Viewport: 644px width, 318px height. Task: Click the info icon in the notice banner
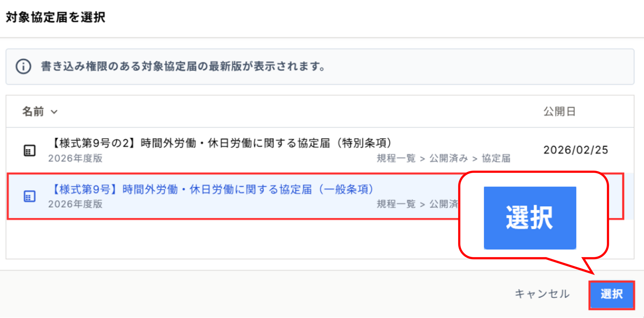[23, 67]
